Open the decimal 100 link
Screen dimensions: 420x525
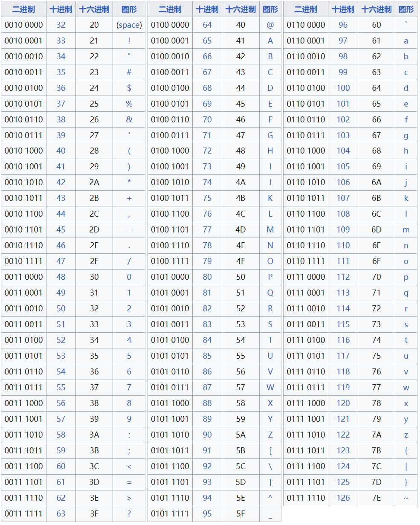tap(343, 88)
